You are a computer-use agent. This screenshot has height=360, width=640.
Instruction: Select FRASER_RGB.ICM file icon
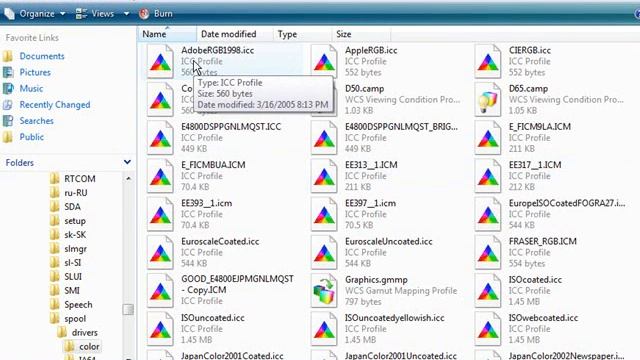(x=488, y=252)
